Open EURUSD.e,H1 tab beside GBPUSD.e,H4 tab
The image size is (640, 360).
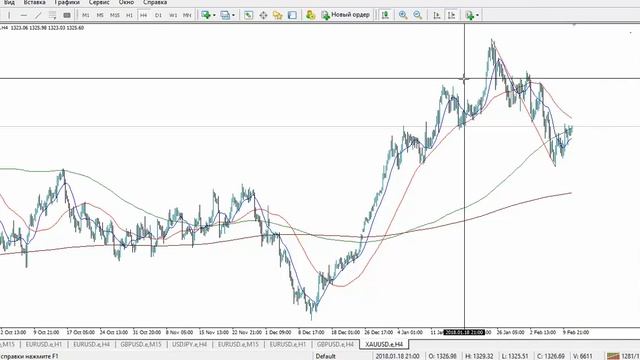(288, 344)
